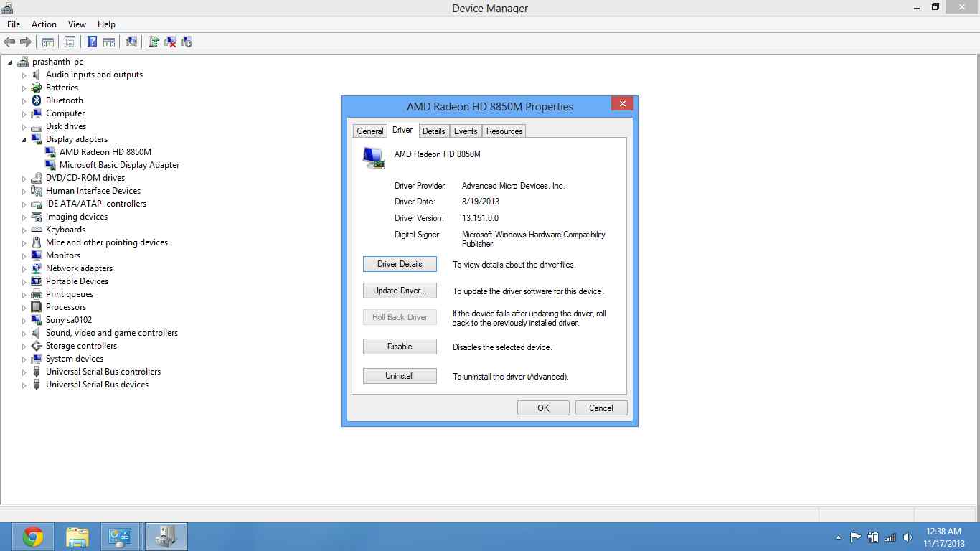980x551 pixels.
Task: Select the prashanth-pc root node
Action: coord(57,62)
